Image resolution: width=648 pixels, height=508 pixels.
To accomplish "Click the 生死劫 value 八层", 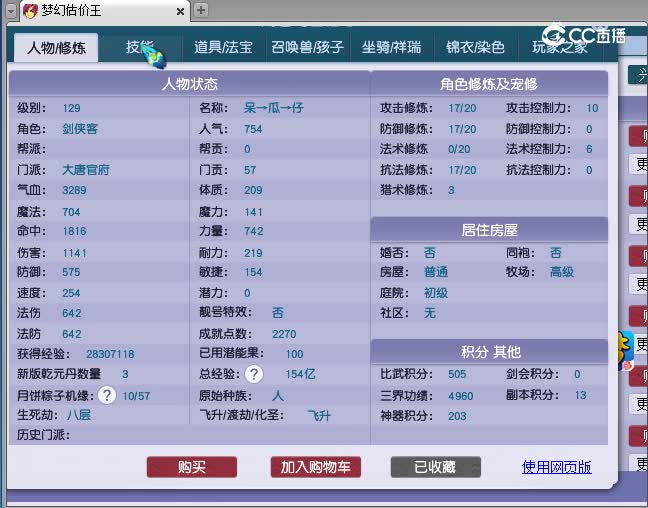I will click(79, 415).
